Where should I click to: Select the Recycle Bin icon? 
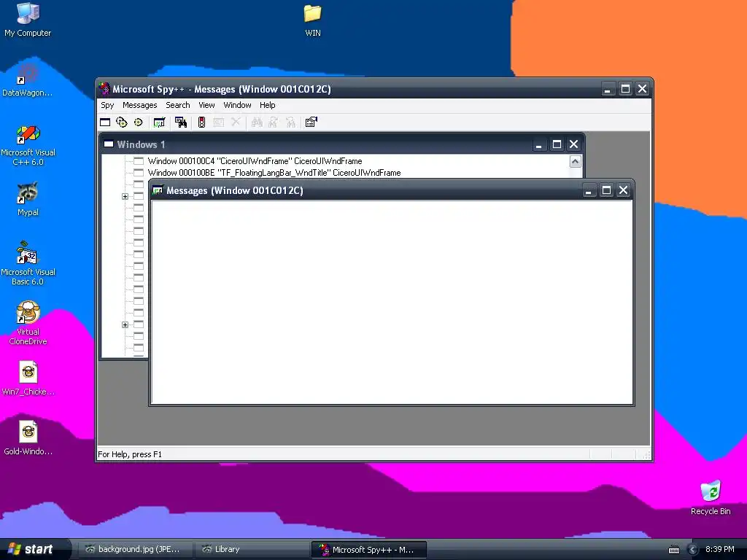(x=711, y=498)
